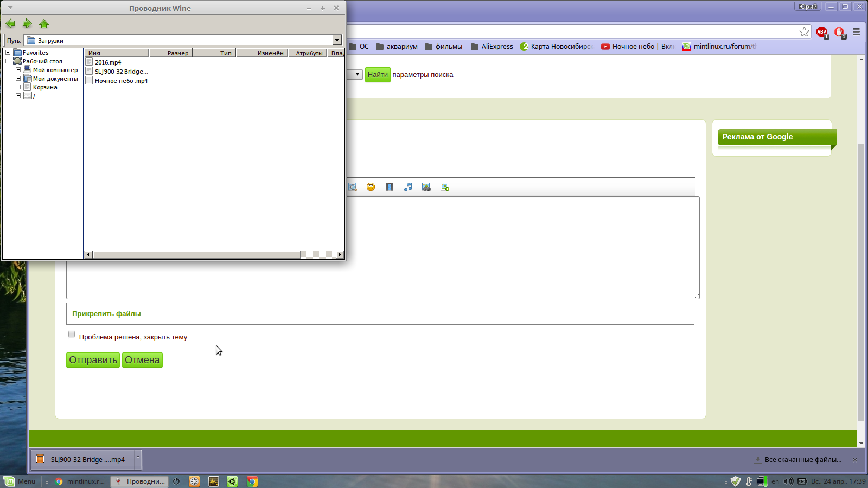The image size is (868, 488).
Task: Expand the Мой компьютер tree node
Action: (18, 70)
